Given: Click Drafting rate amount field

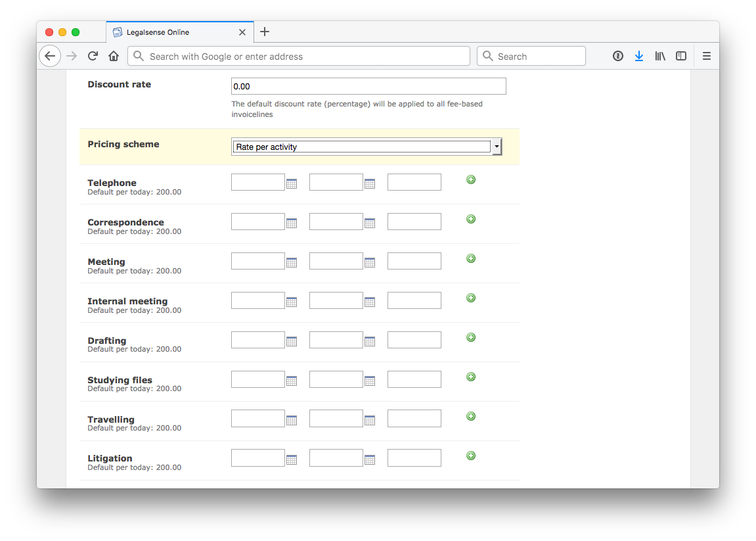Looking at the screenshot, I should point(414,340).
